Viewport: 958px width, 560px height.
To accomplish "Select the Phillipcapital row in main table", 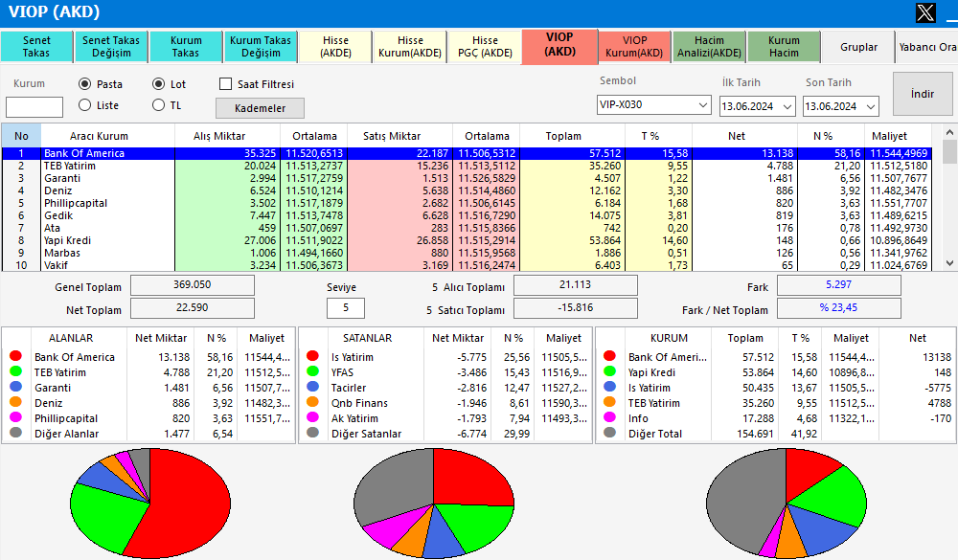I will point(467,203).
